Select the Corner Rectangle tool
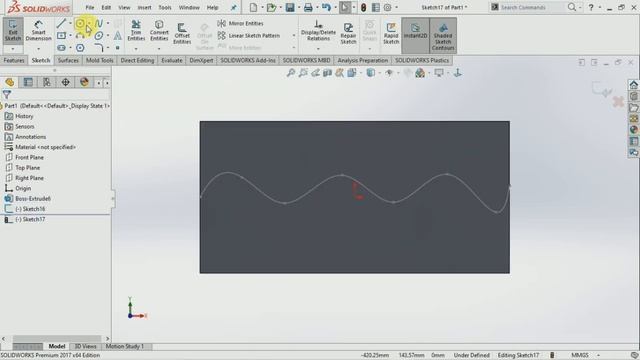640x360 pixels. tap(61, 36)
